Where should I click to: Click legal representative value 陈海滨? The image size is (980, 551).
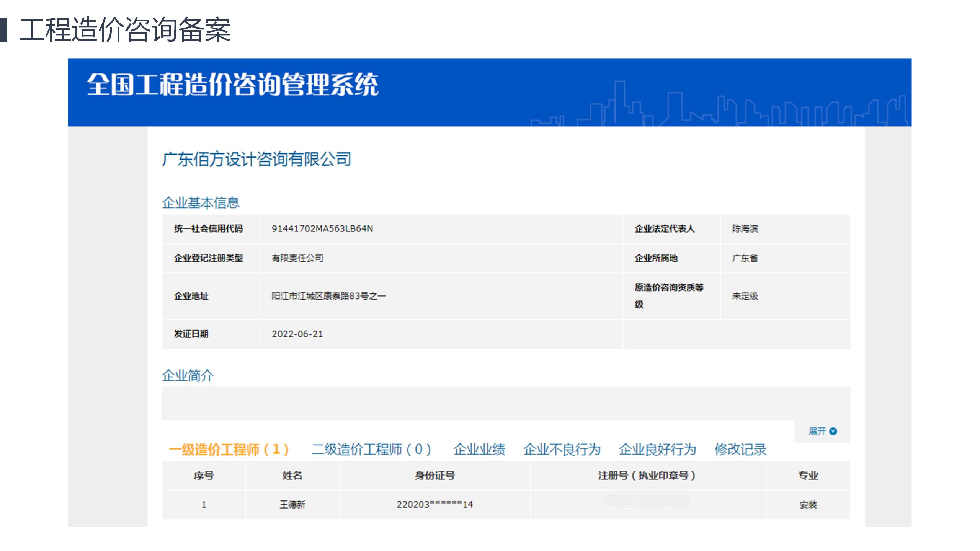(745, 229)
